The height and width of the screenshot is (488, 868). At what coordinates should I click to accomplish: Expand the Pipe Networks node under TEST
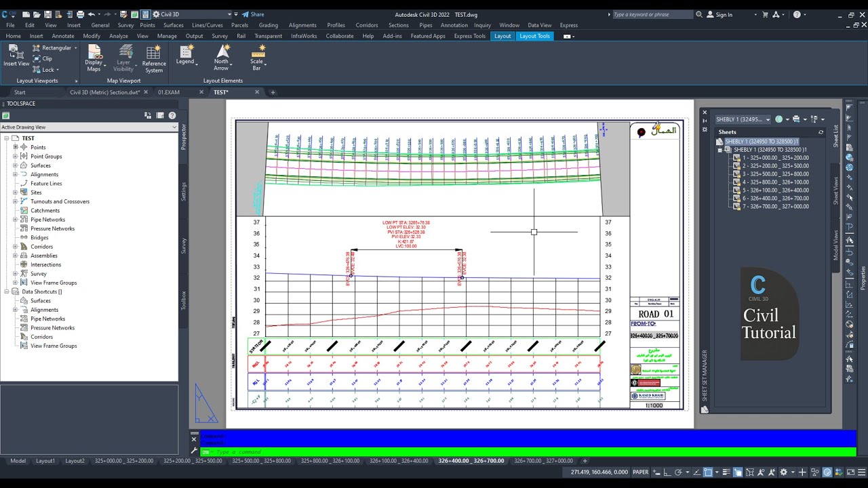tap(15, 220)
